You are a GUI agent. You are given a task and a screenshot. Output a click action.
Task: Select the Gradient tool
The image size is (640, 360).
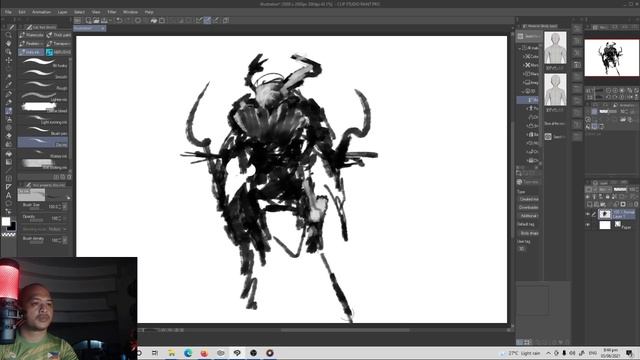pyautogui.click(x=9, y=162)
